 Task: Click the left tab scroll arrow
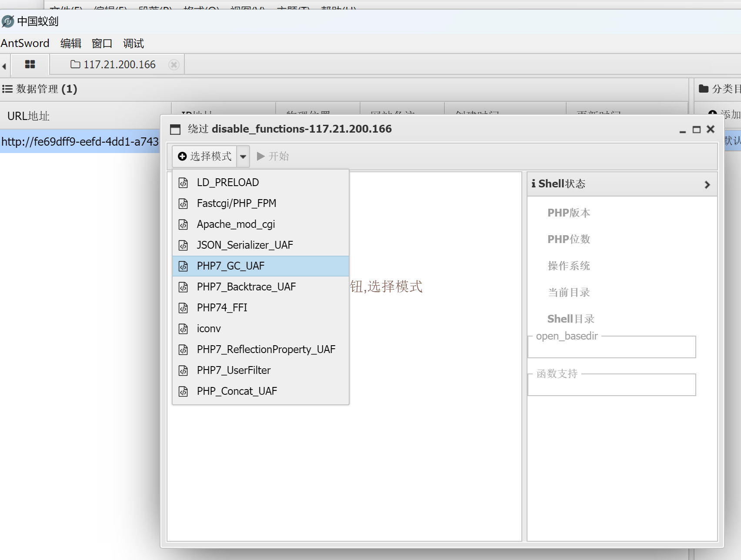(x=4, y=66)
